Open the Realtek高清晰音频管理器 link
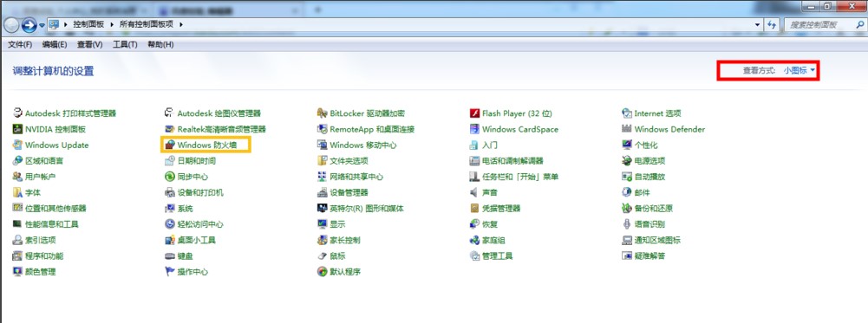This screenshot has width=868, height=323. pyautogui.click(x=221, y=129)
